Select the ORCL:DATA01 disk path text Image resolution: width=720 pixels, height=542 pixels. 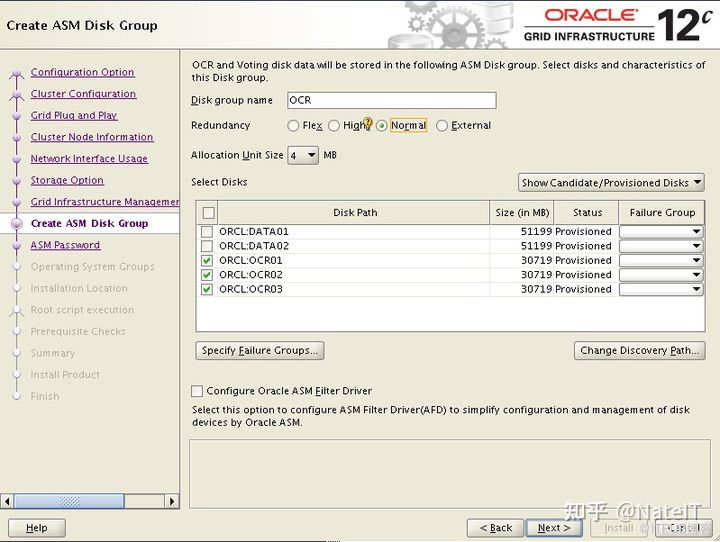click(254, 231)
